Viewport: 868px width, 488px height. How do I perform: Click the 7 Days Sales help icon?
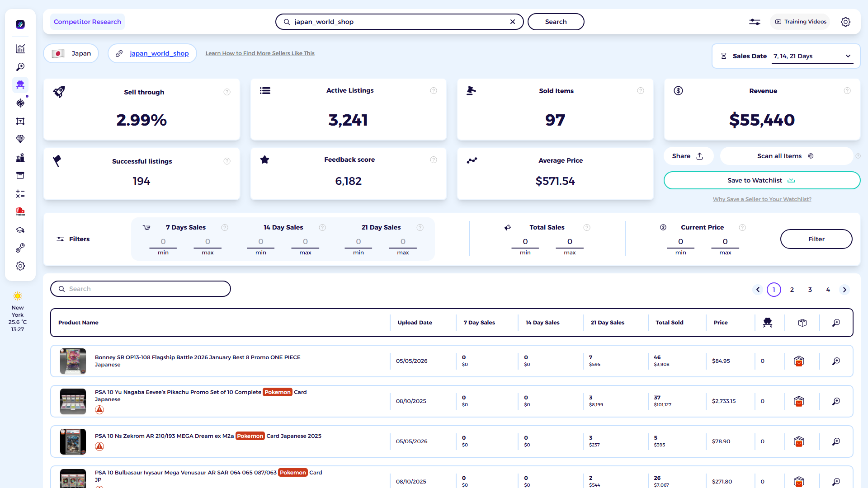click(x=225, y=227)
